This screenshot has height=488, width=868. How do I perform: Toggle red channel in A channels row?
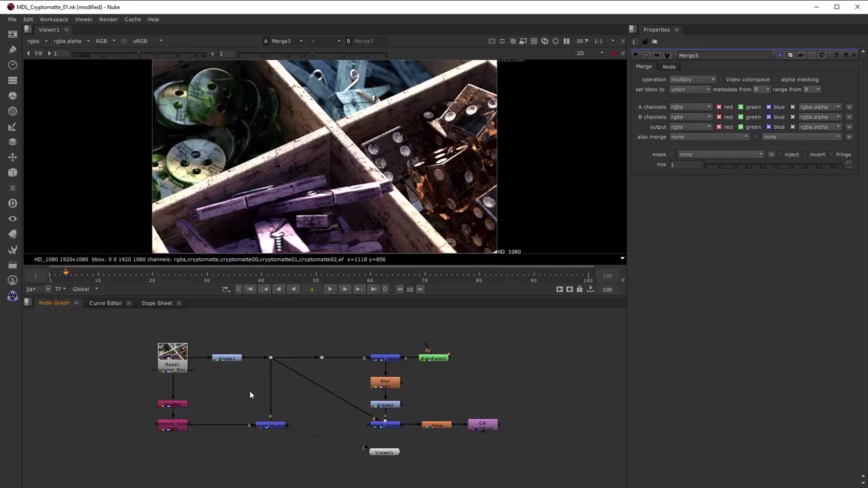click(x=719, y=107)
